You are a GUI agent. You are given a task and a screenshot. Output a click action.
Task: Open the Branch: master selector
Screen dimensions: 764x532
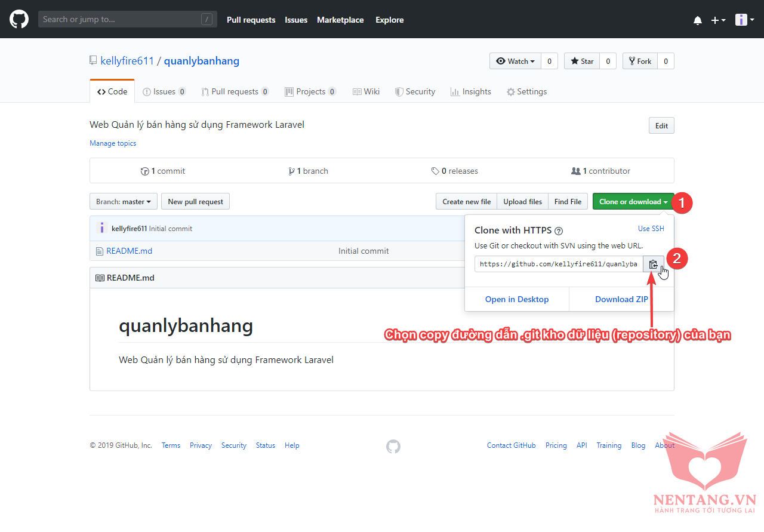tap(124, 202)
